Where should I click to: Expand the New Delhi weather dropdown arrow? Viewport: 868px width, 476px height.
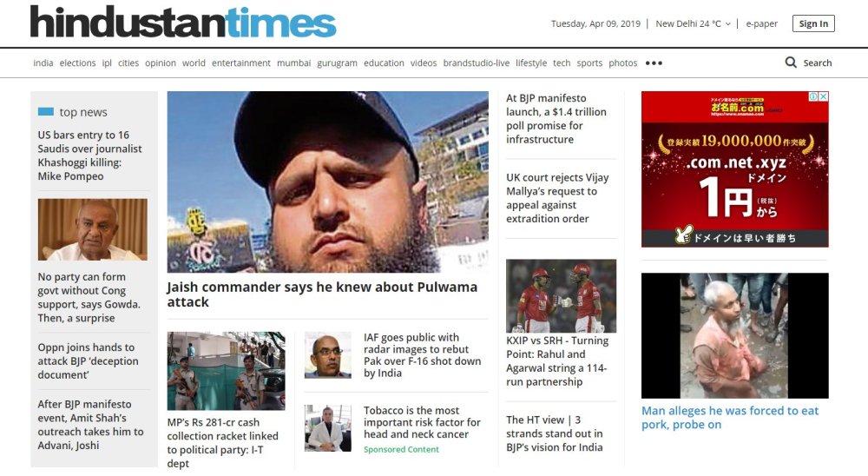click(x=728, y=23)
